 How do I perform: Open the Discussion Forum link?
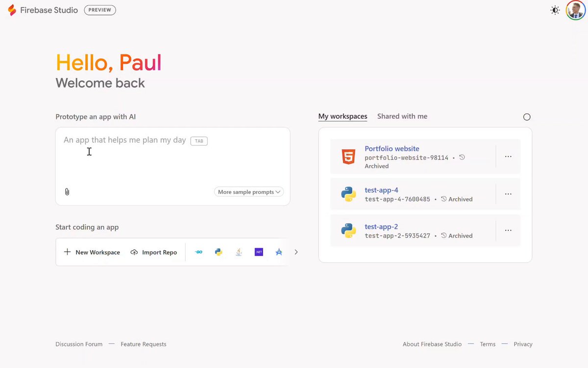click(79, 344)
